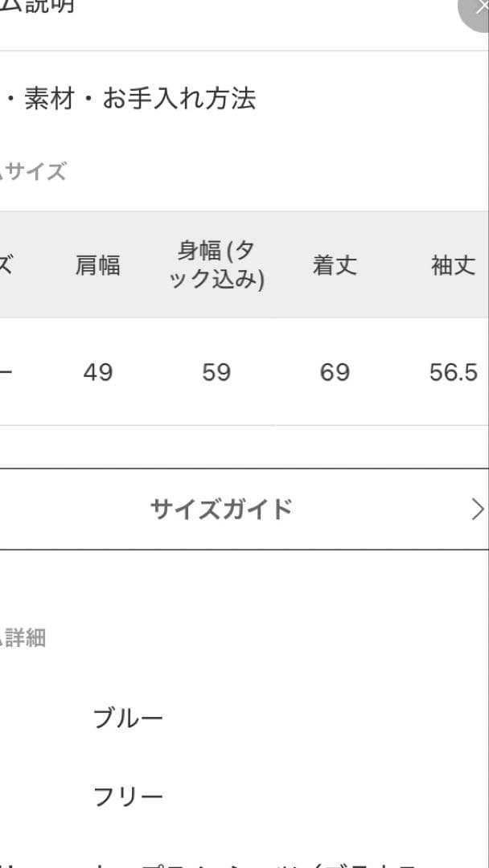The width and height of the screenshot is (489, 868).
Task: Open the サイズガイド (size guide) page
Action: point(221,508)
